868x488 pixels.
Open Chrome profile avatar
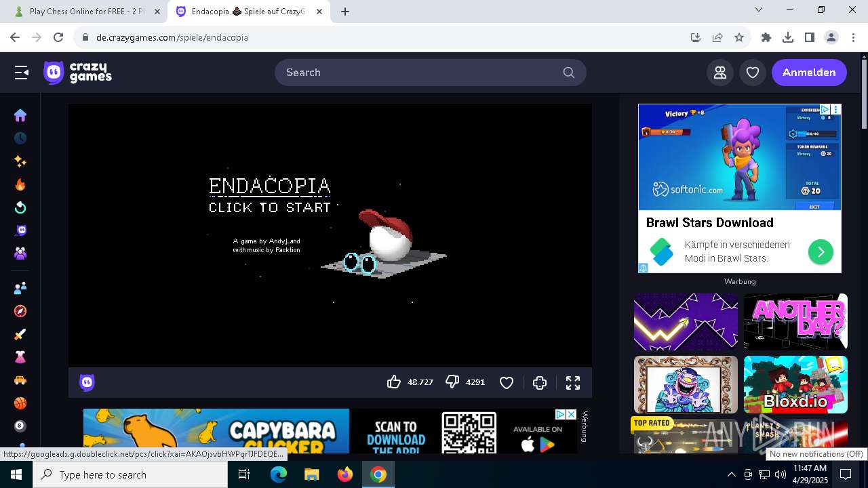click(x=831, y=37)
